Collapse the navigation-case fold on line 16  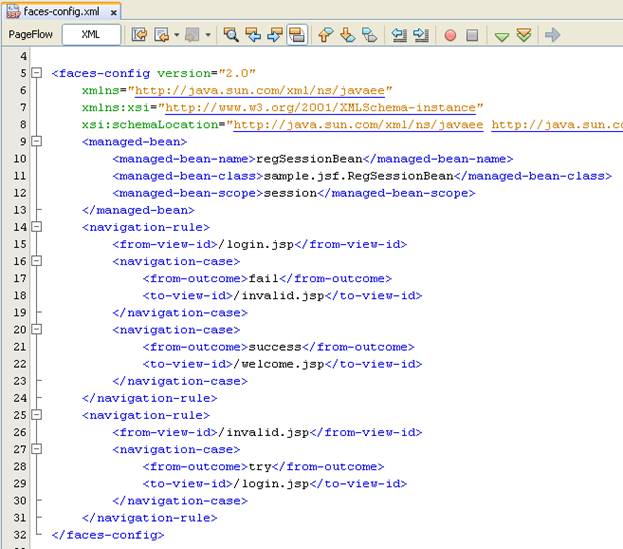[x=37, y=261]
